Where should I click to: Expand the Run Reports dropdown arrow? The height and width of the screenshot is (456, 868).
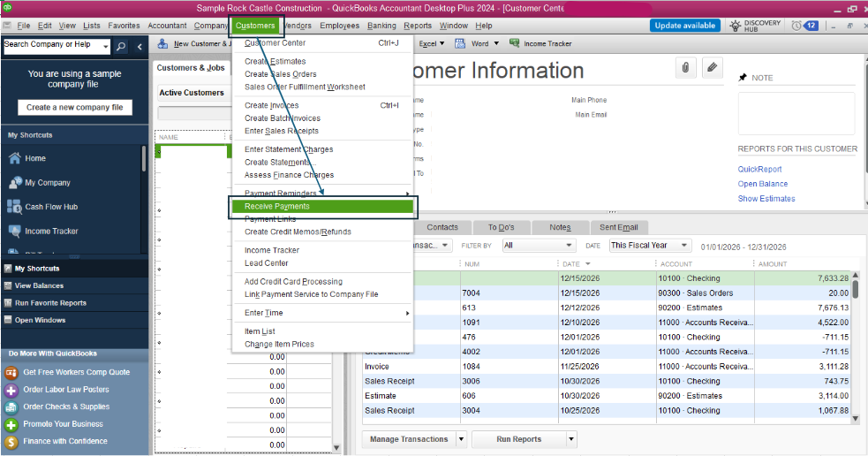click(x=570, y=439)
